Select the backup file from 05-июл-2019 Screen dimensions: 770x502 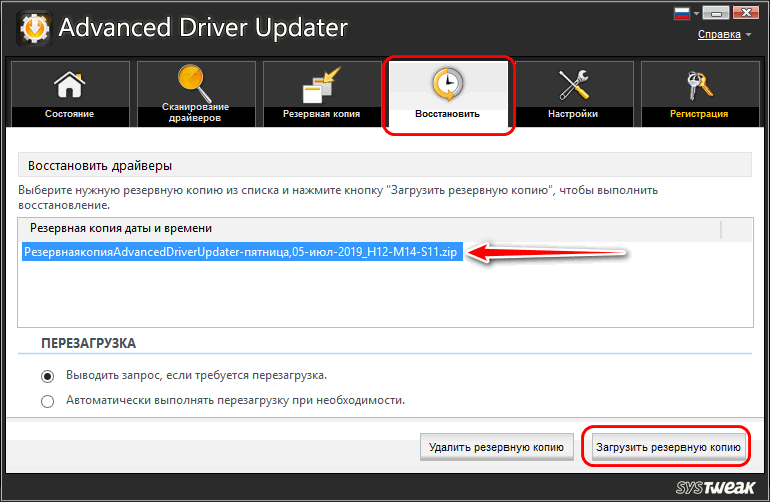[242, 252]
